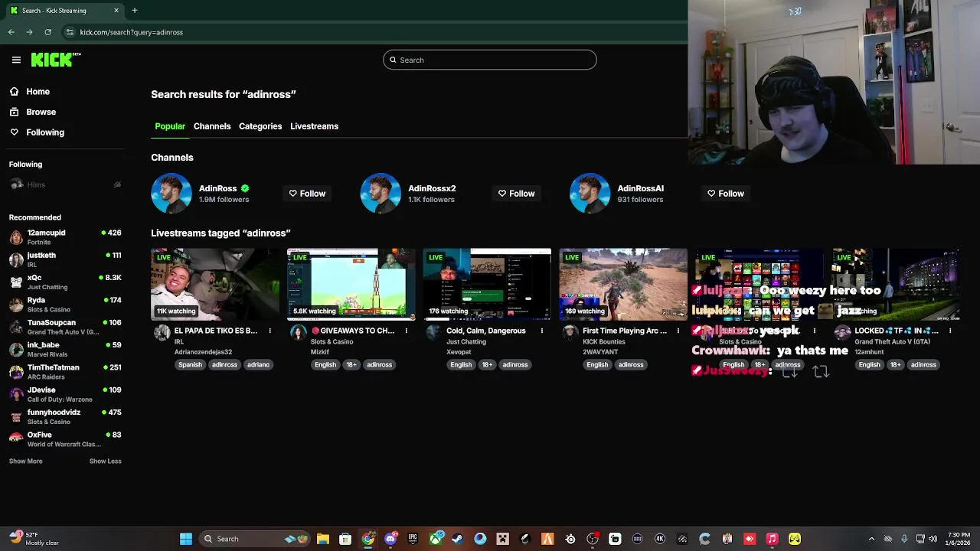Open Steam from taskbar
This screenshot has height=551, width=980.
point(458,539)
